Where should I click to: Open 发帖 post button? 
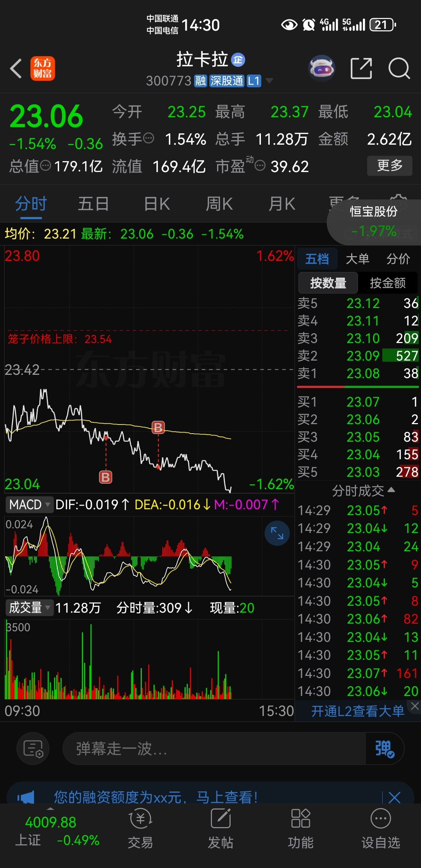(x=220, y=828)
